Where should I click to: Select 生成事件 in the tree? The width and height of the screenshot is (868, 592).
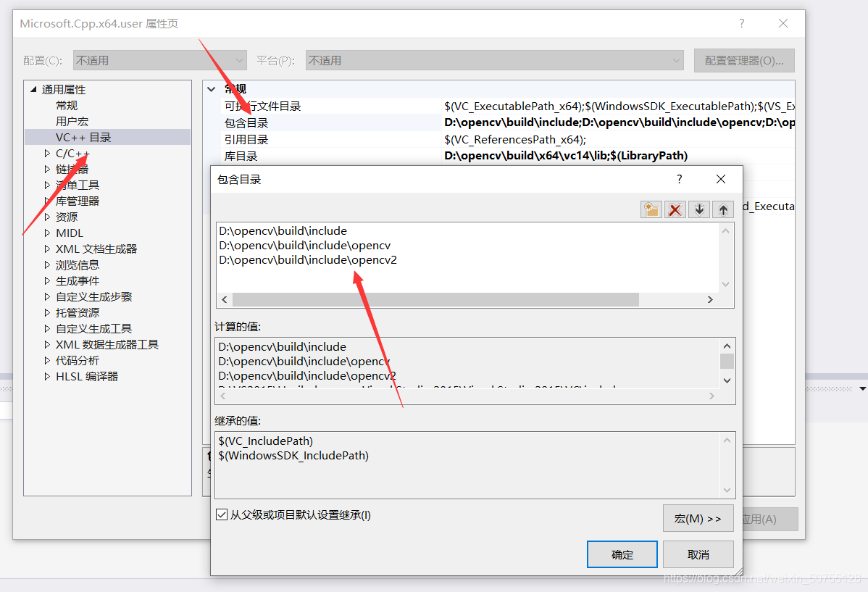(78, 280)
